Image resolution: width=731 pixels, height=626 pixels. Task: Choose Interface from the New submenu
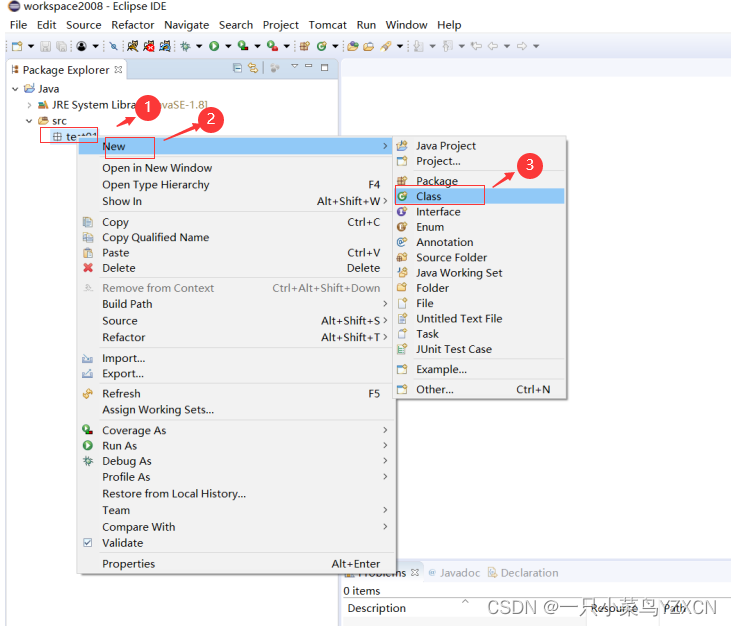pyautogui.click(x=480, y=212)
